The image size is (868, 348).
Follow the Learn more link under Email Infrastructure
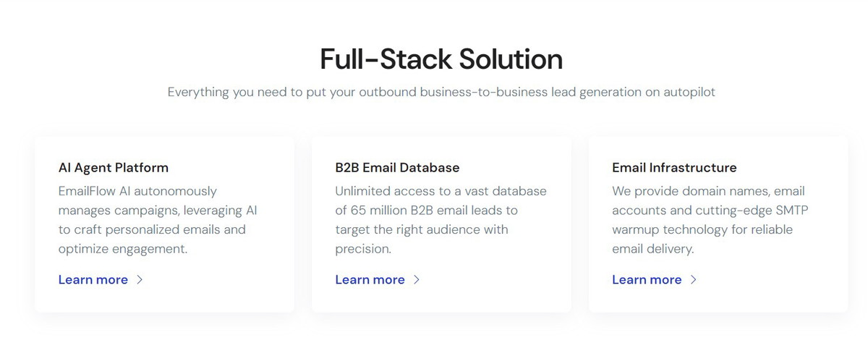click(x=647, y=280)
